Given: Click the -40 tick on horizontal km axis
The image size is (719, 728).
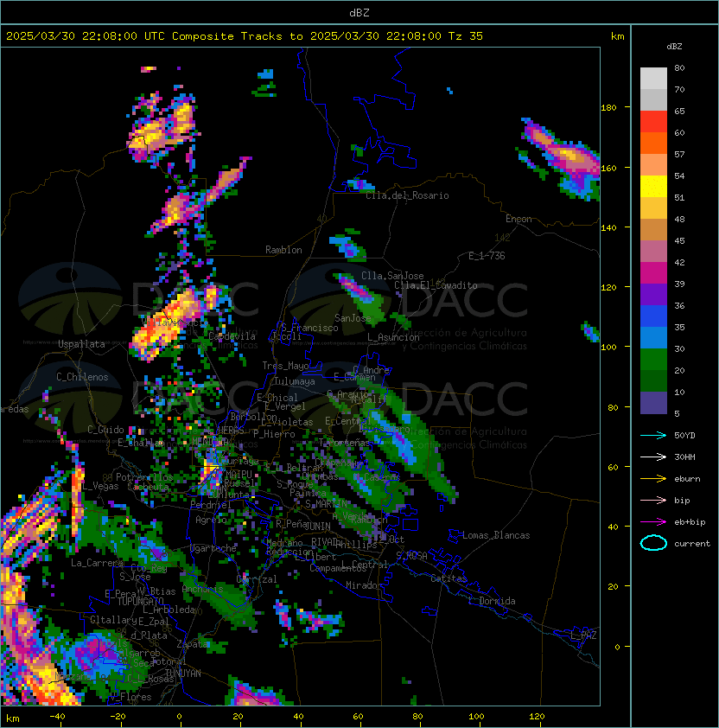Looking at the screenshot, I should pyautogui.click(x=57, y=717).
